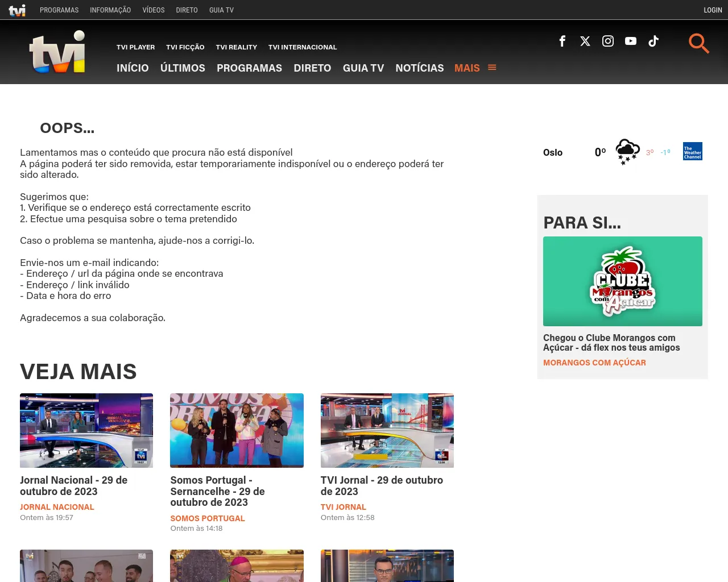Screen dimensions: 728x582
Task: Click the PARA SI... heading
Action: coord(582,223)
